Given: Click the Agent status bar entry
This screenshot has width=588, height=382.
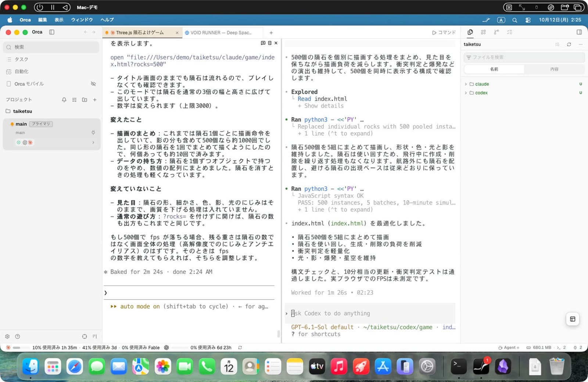Looking at the screenshot, I should tap(509, 347).
